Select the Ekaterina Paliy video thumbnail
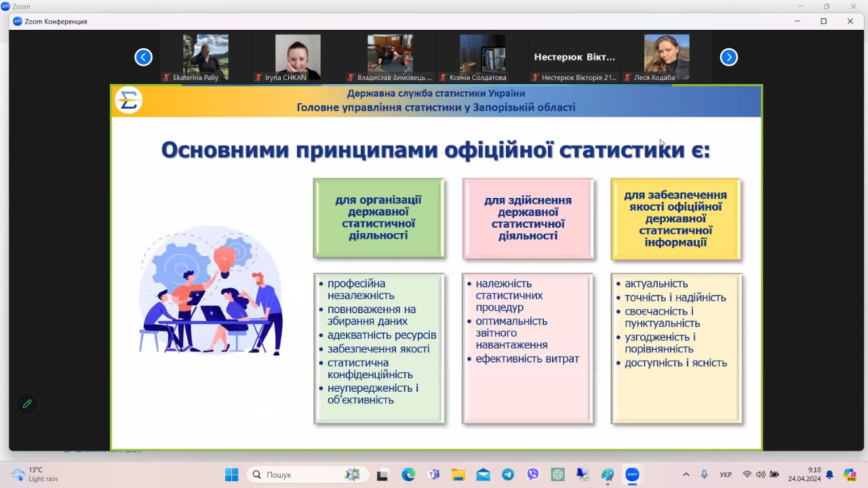868x488 pixels. (205, 58)
